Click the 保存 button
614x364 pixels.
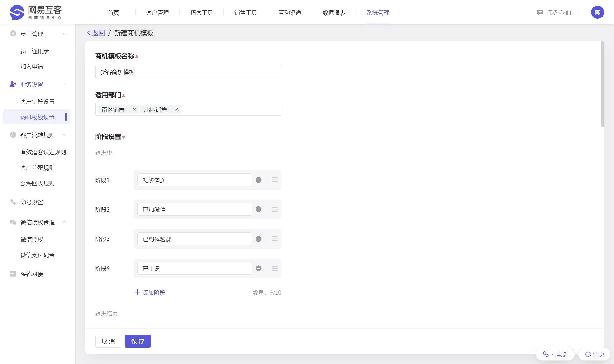pos(137,341)
